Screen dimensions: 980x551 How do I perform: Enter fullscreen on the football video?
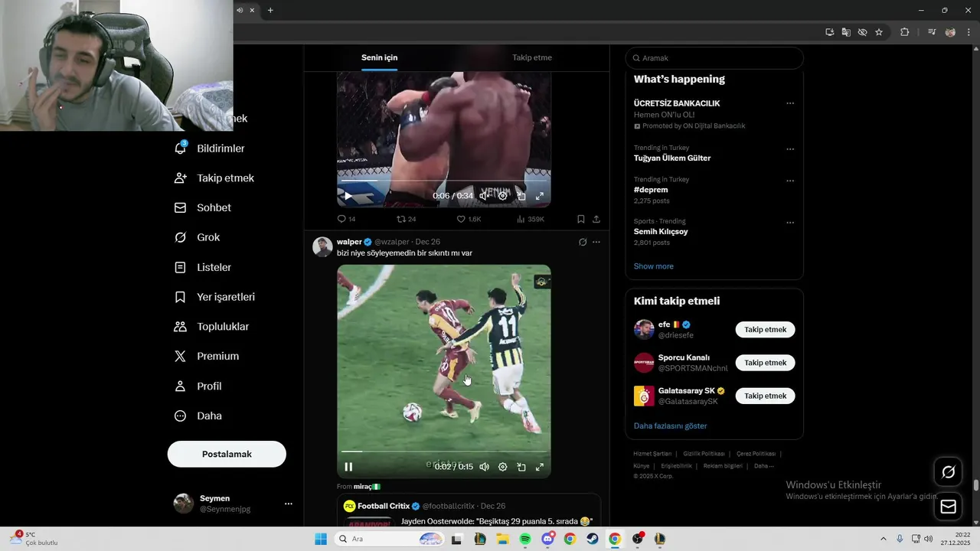point(540,467)
